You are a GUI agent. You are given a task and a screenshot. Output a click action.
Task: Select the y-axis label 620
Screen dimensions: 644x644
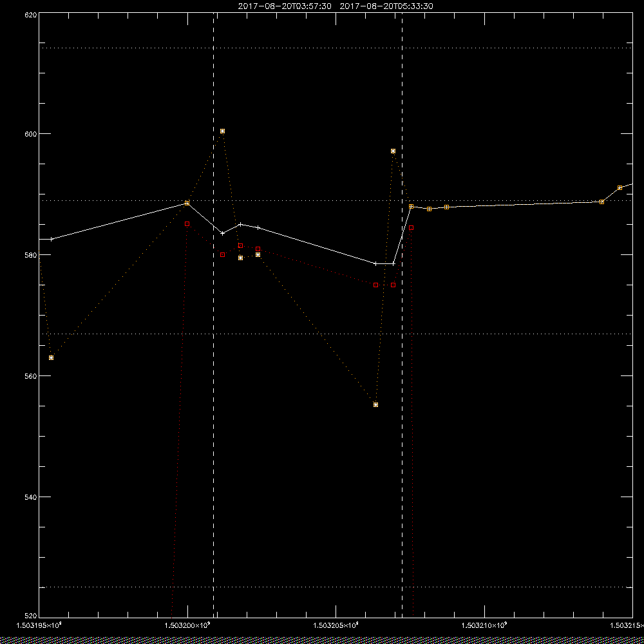[31, 15]
